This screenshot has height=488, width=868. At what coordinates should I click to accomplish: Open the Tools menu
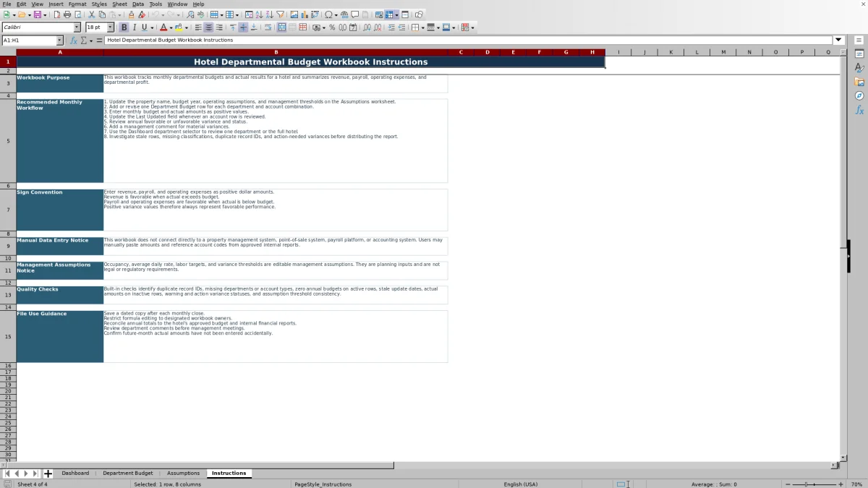(x=156, y=4)
